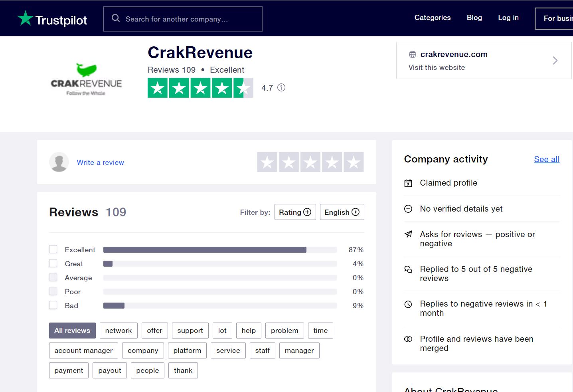The height and width of the screenshot is (392, 573).
Task: Filter reviews by the problem tag
Action: click(285, 331)
